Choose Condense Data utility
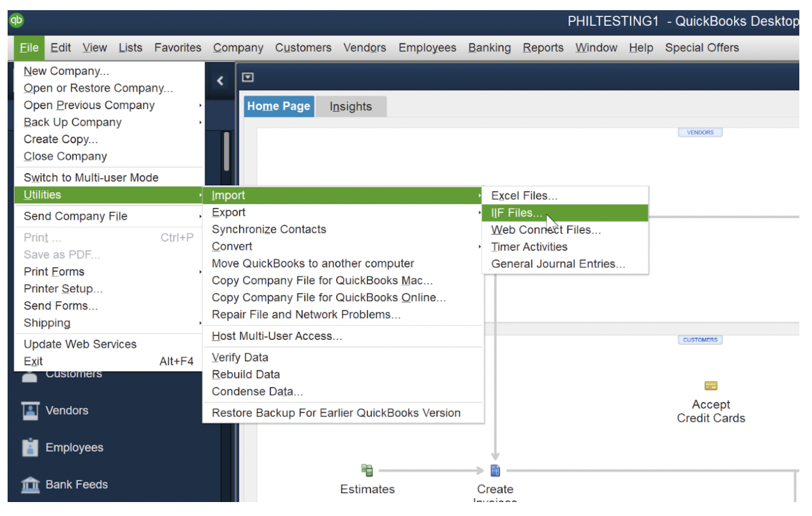Image resolution: width=812 pixels, height=516 pixels. (343, 392)
